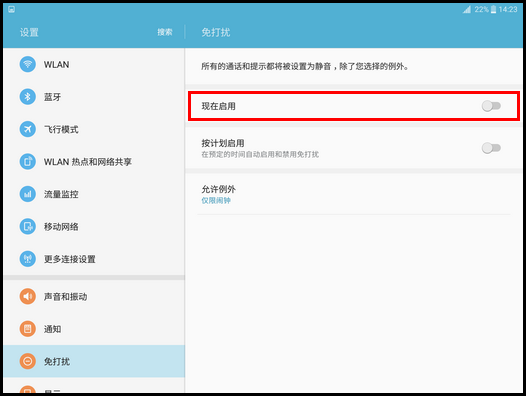Screen dimensions: 526x396
Task: Tap the signal strength icon in status bar
Action: coord(467,9)
